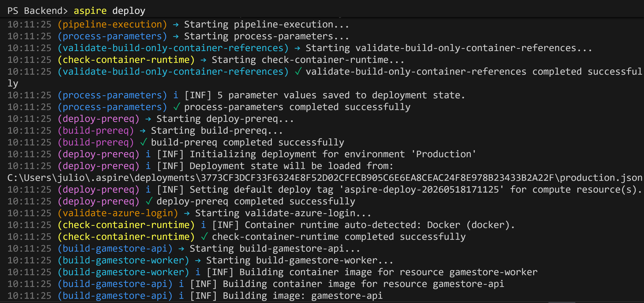Click the production.json file path line
The height and width of the screenshot is (303, 644).
[325, 178]
